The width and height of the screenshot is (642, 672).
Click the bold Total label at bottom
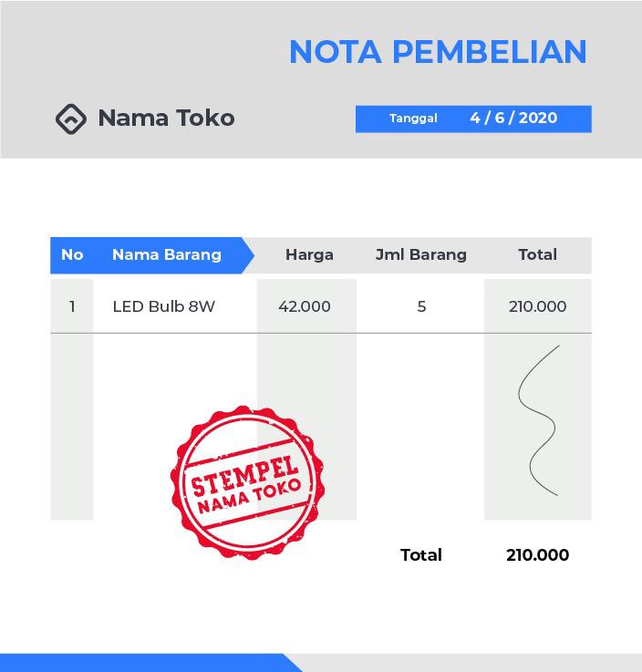tap(421, 555)
